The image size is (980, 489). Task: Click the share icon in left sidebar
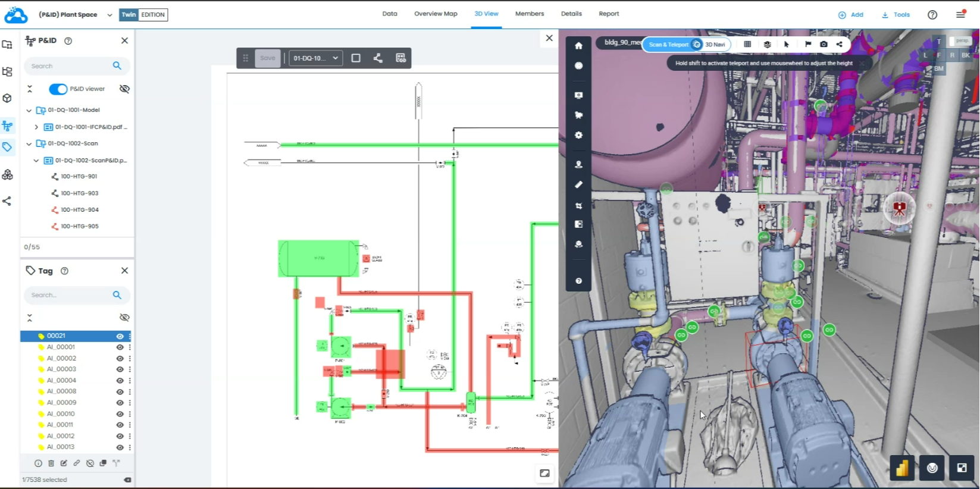[x=7, y=201]
